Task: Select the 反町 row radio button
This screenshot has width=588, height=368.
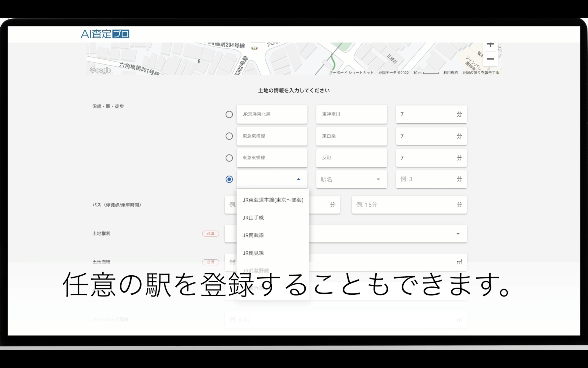Action: [x=229, y=158]
